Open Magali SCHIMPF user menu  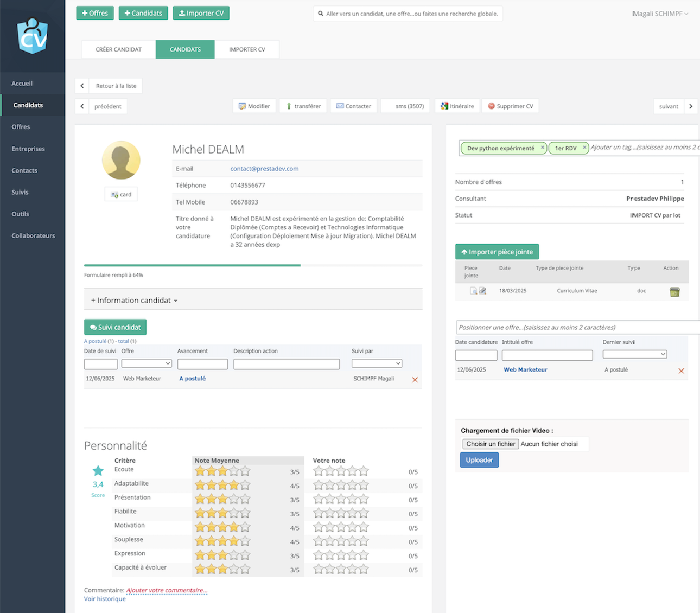click(x=660, y=14)
